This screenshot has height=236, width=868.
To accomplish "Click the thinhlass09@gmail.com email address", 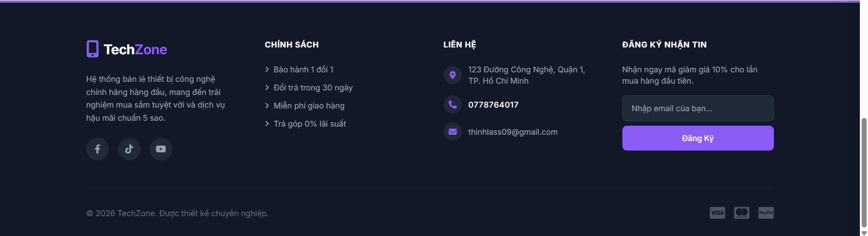I will [x=512, y=132].
